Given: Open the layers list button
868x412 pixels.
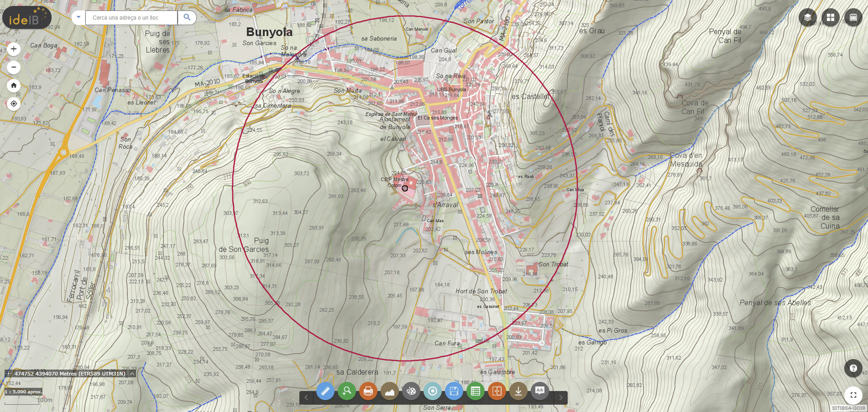Looking at the screenshot, I should (808, 17).
